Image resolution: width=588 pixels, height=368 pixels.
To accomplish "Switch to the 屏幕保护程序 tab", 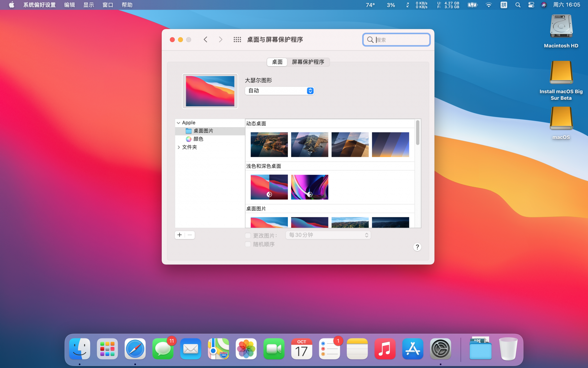I will pyautogui.click(x=308, y=62).
